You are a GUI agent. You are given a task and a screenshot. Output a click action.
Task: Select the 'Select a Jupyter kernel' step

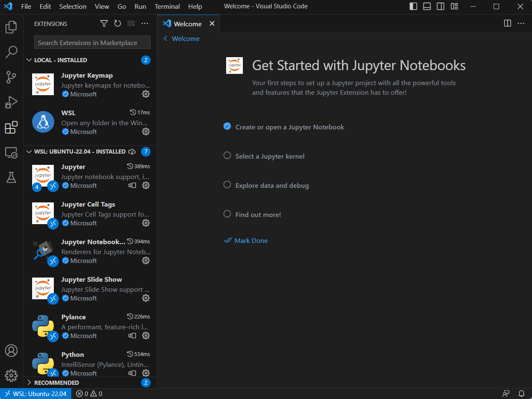(270, 156)
